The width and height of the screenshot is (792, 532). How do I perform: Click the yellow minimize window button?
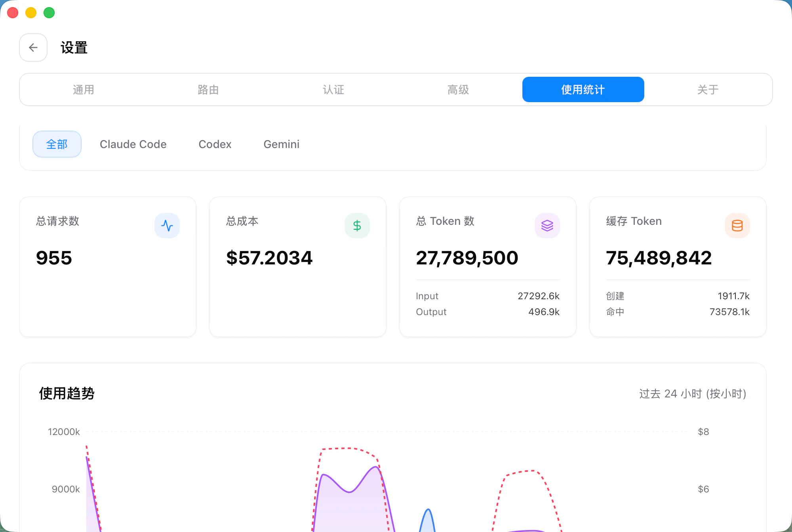31,13
